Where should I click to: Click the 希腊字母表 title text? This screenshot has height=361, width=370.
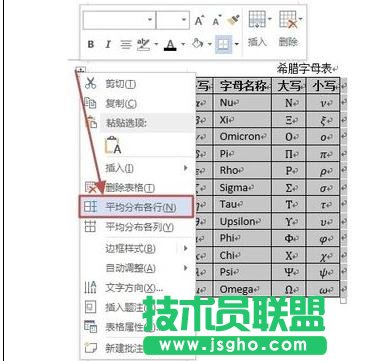click(x=305, y=69)
